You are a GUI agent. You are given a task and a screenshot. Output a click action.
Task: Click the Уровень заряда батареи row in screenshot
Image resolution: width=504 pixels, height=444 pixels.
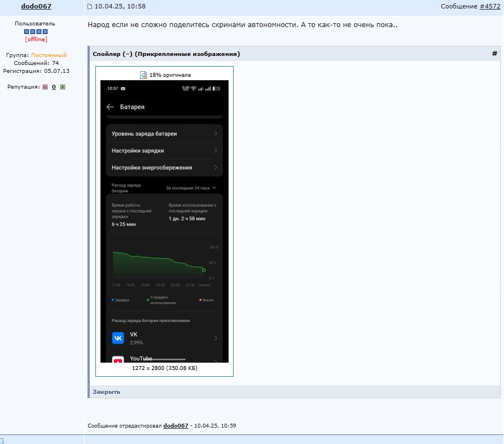(164, 133)
